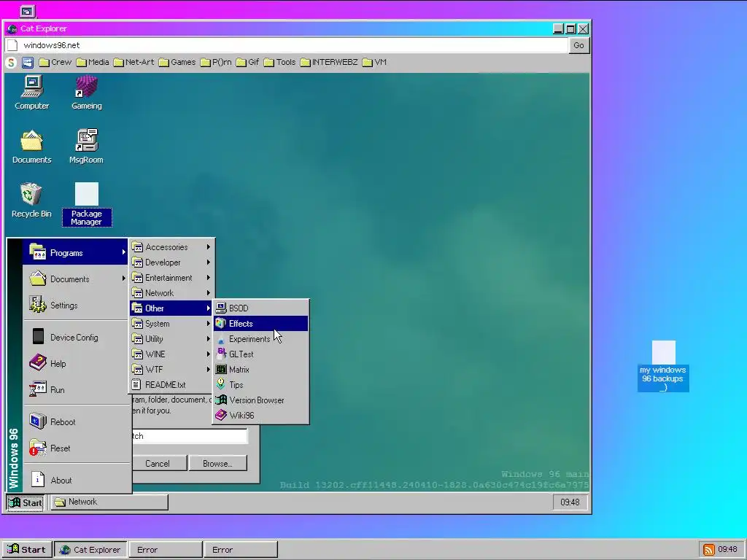
Task: Click the windows96.net address bar
Action: click(x=286, y=45)
